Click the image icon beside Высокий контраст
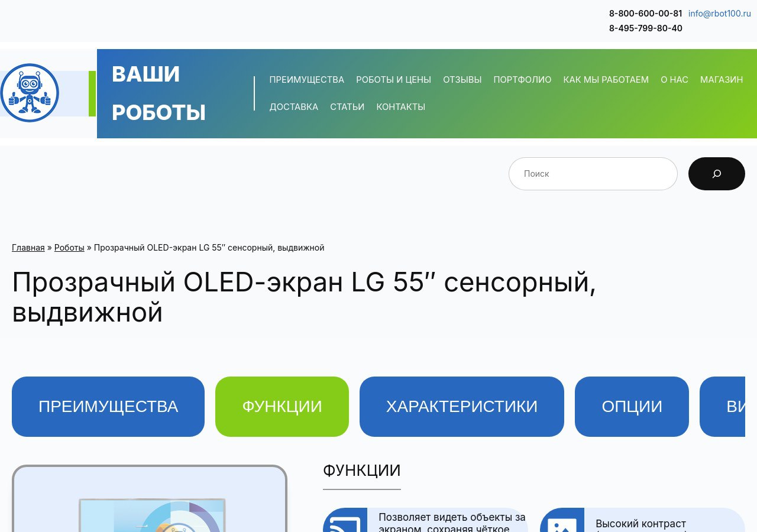This screenshot has height=532, width=757. coord(562,520)
